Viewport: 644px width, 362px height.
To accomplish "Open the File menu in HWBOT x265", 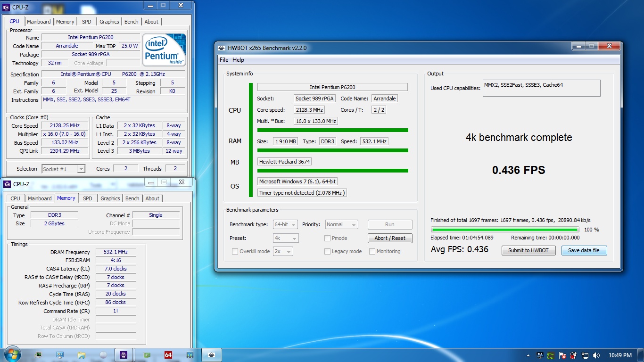I will 224,60.
